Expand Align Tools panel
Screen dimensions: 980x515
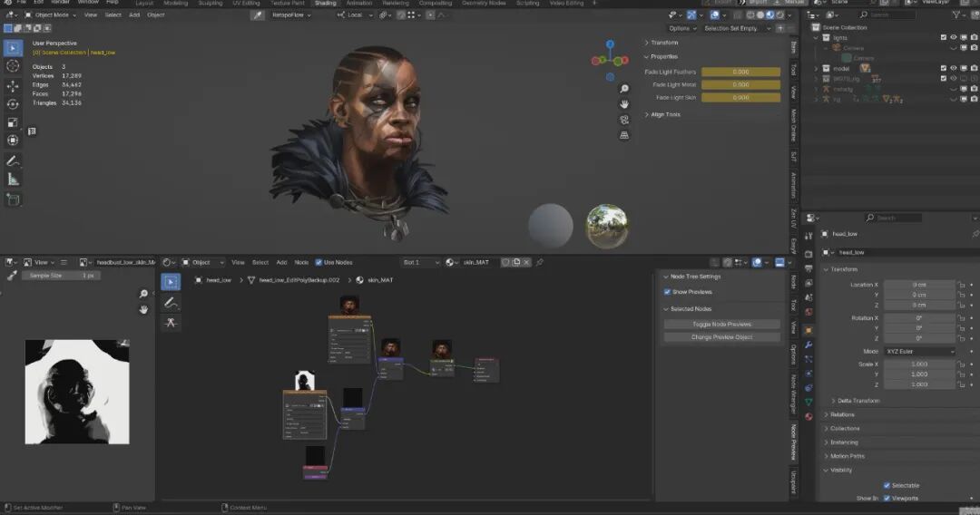pyautogui.click(x=665, y=114)
